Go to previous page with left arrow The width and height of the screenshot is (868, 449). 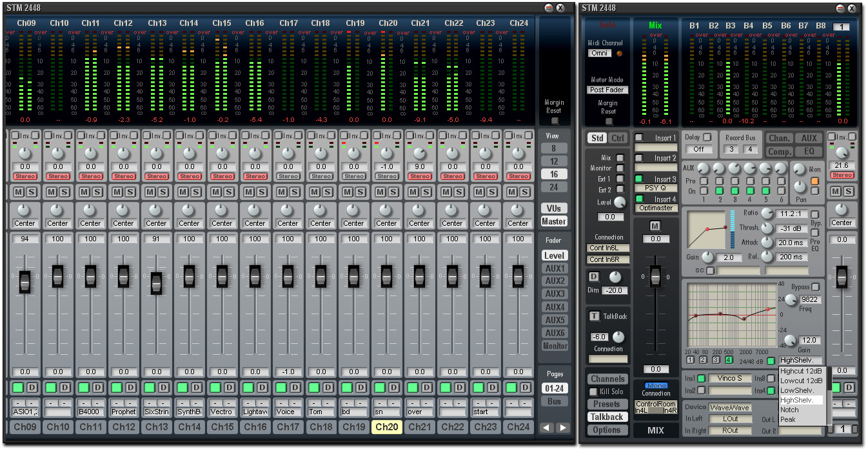(547, 427)
